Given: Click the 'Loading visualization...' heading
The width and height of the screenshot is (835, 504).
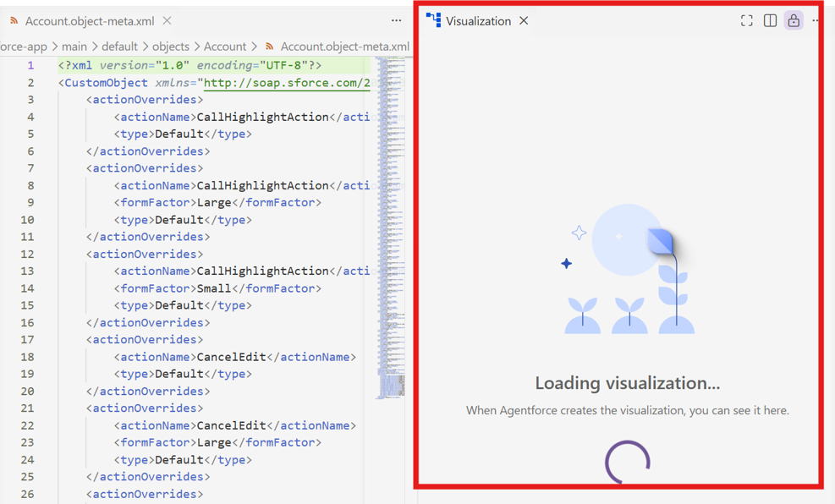Looking at the screenshot, I should point(628,383).
